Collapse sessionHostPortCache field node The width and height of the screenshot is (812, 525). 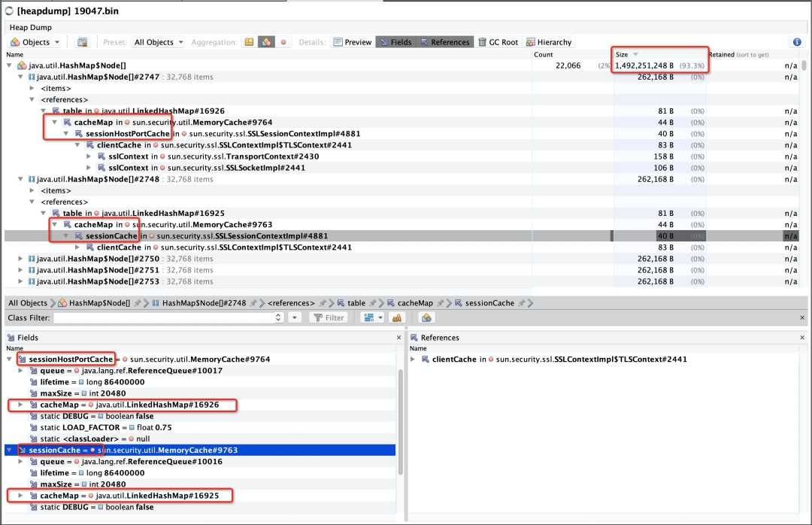(x=9, y=360)
